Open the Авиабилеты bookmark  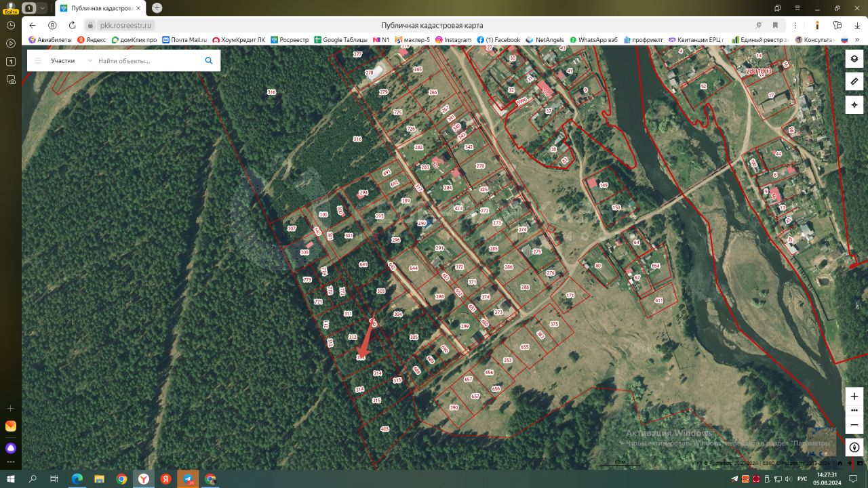click(x=51, y=40)
